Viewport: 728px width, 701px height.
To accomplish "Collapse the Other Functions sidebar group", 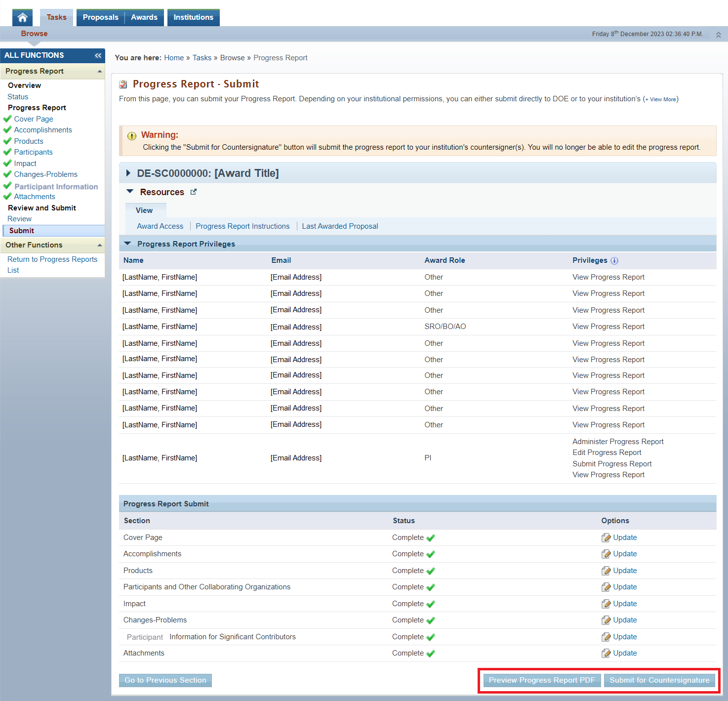I will [100, 246].
